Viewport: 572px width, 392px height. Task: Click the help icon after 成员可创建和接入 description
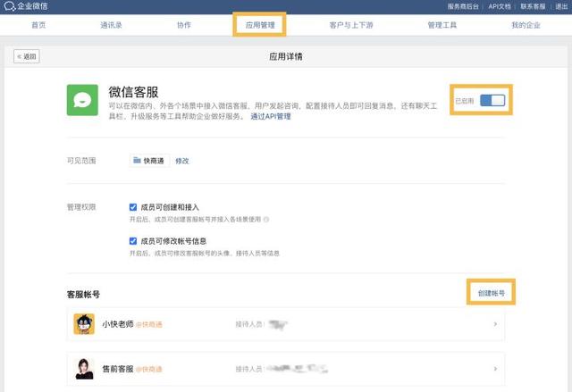point(266,220)
